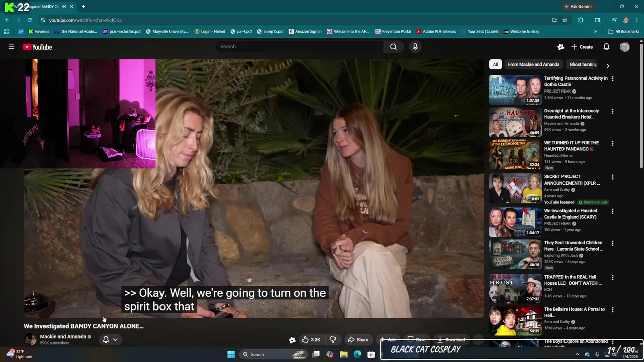Select Ghost hunting filter chip
The width and height of the screenshot is (644, 362).
click(x=583, y=64)
